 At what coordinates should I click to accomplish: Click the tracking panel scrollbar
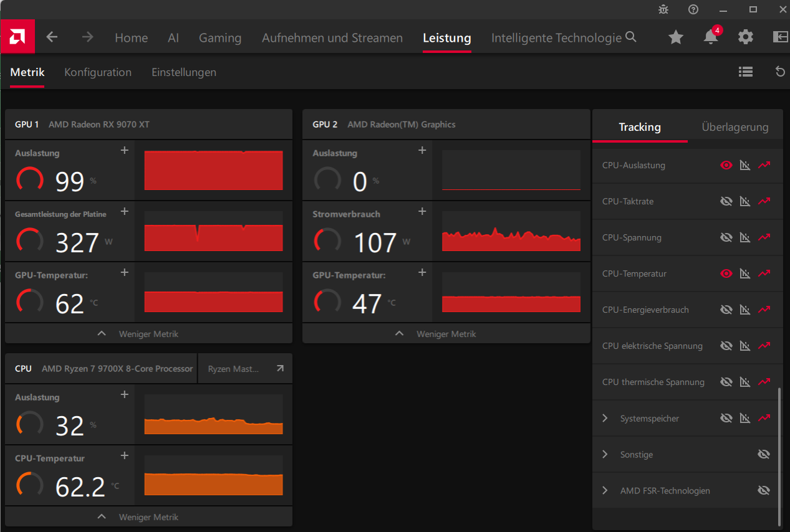pos(779,456)
